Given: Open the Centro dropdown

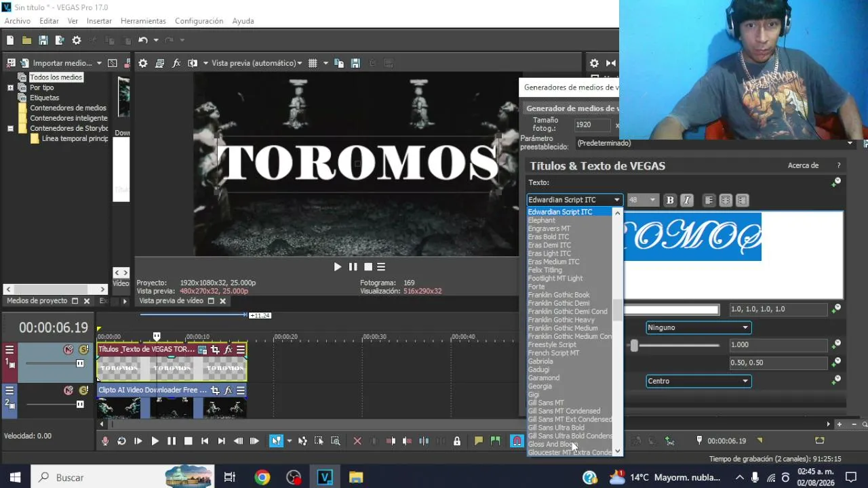Looking at the screenshot, I should [x=698, y=381].
